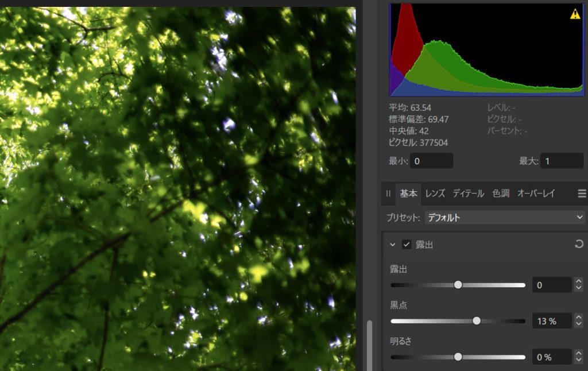This screenshot has height=371, width=588.
Task: Click the 露出 value field showing 0
Action: (552, 285)
